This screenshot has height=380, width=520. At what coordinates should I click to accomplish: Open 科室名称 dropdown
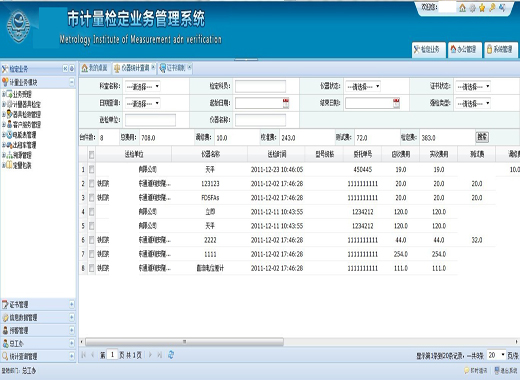point(143,87)
